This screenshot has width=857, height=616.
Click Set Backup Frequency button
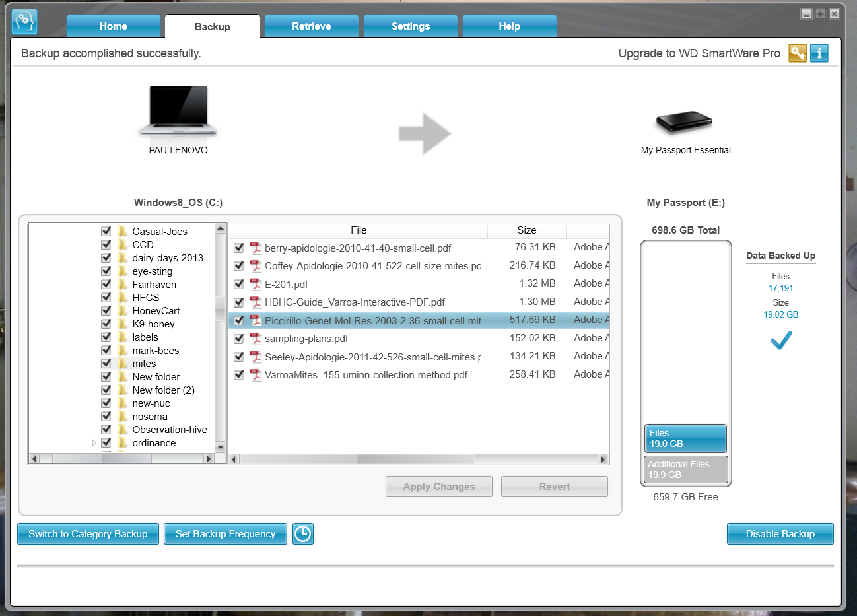[225, 533]
